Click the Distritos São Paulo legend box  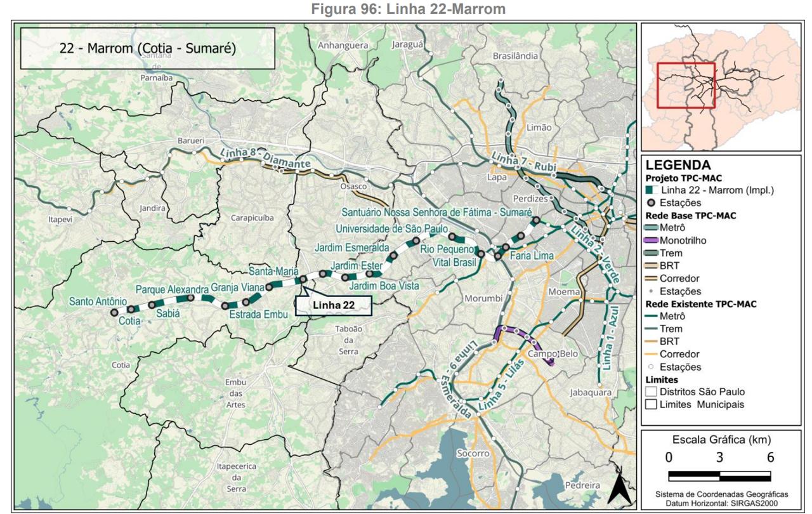click(x=652, y=392)
